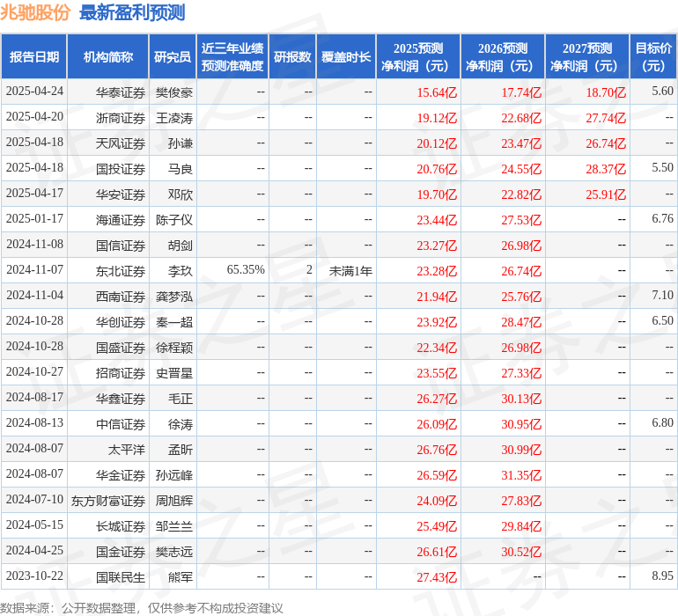Click the 近三年业绩预测准确度 column header

[232, 57]
